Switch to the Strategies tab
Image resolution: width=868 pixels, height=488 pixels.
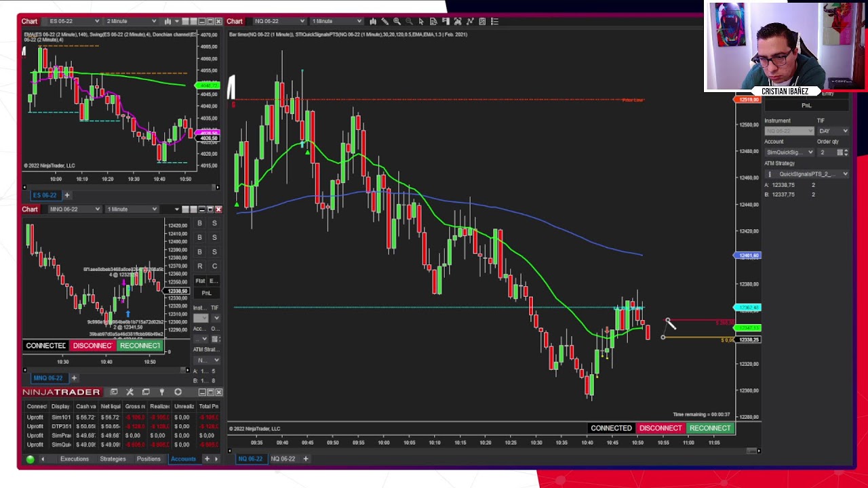click(x=113, y=459)
